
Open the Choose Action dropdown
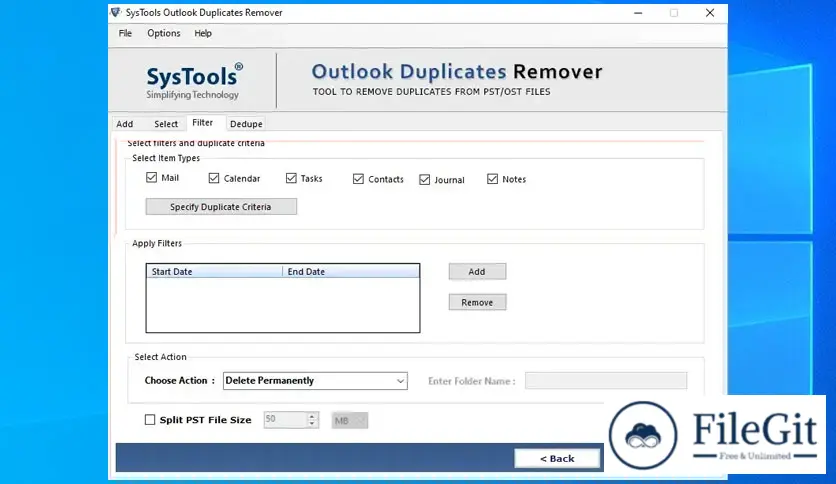tap(315, 381)
